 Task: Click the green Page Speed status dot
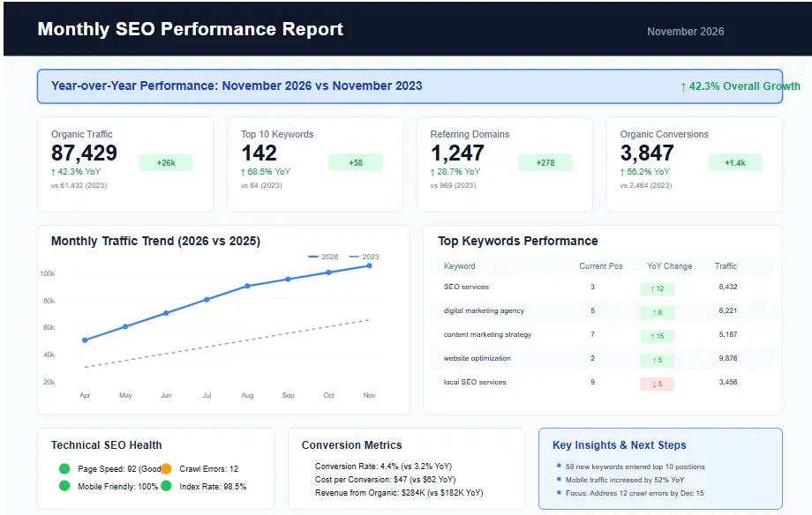63,468
